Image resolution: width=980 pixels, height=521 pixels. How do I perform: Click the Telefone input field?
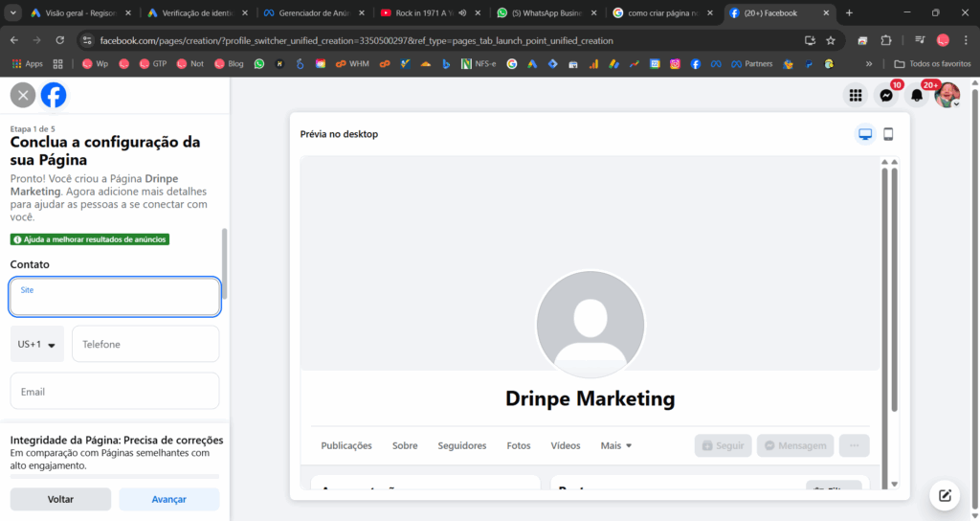[x=145, y=344]
